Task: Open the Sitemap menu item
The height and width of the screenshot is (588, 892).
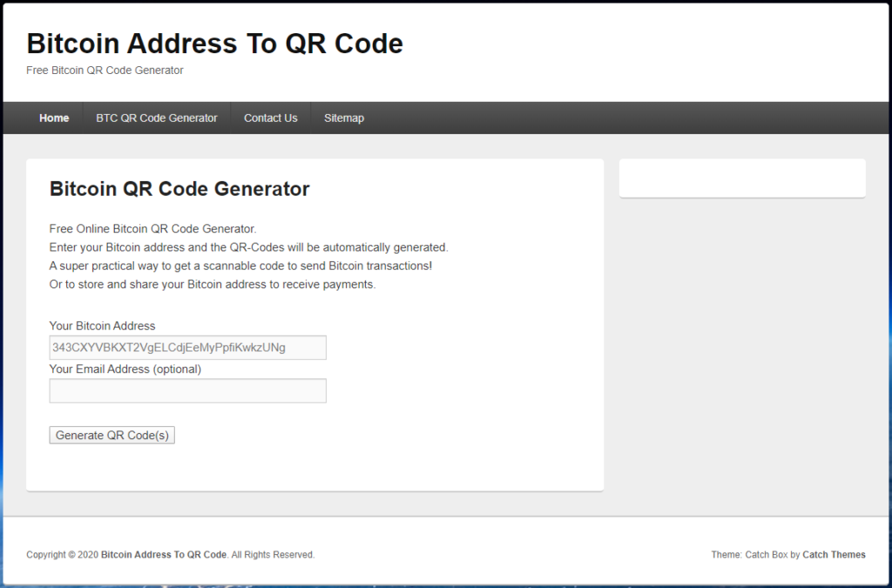Action: pyautogui.click(x=344, y=118)
